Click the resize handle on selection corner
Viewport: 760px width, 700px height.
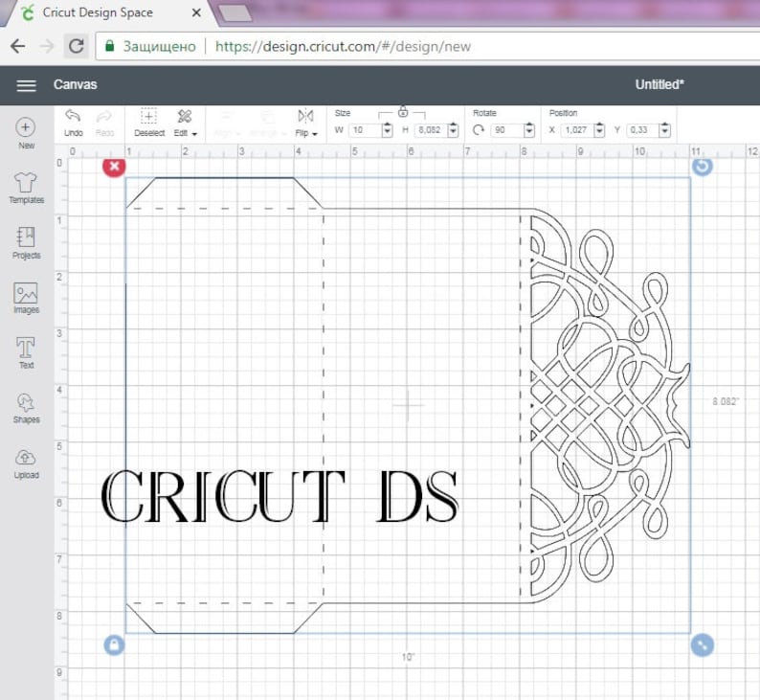coord(703,645)
